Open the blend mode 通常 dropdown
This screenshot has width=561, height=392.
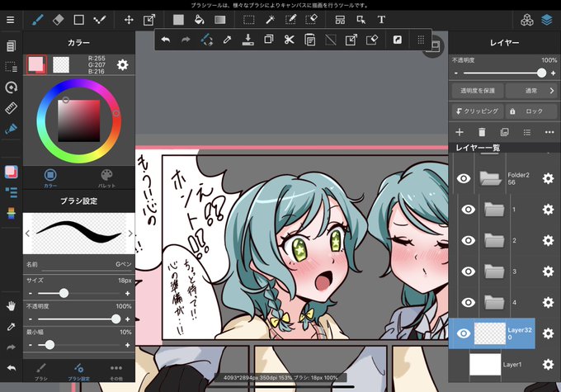[x=531, y=91]
